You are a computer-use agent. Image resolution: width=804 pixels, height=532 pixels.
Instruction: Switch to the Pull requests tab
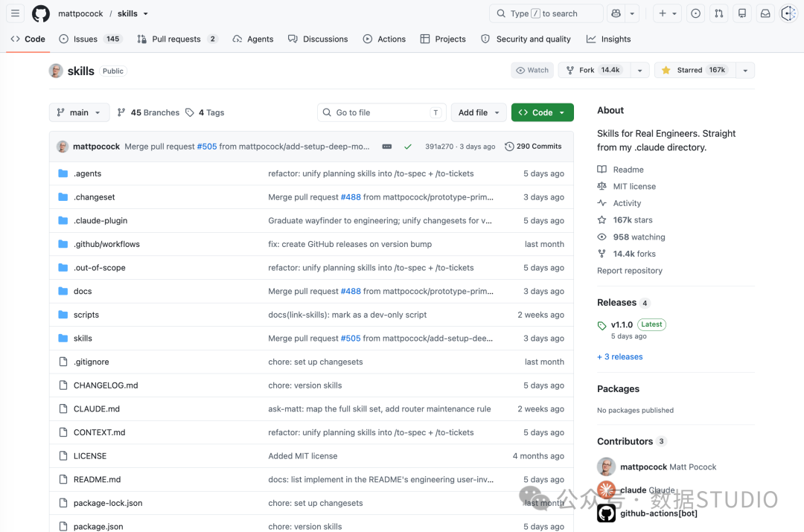(x=177, y=39)
